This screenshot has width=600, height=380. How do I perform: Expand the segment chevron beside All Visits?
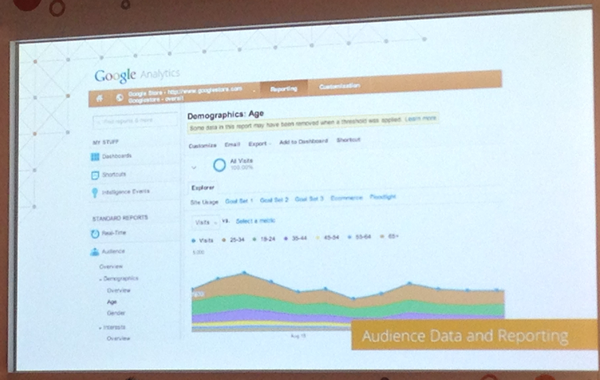[194, 167]
